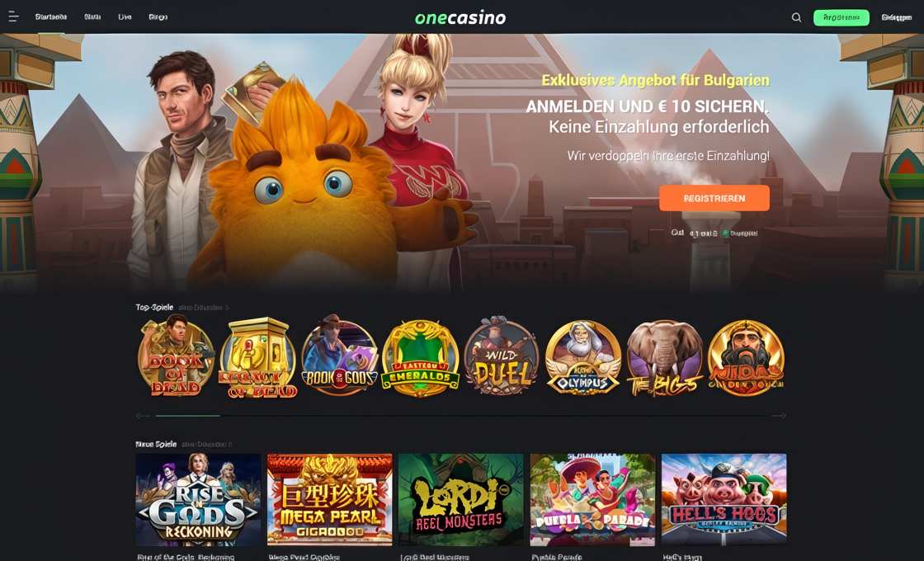Launch the Olympus game icon

pos(583,358)
